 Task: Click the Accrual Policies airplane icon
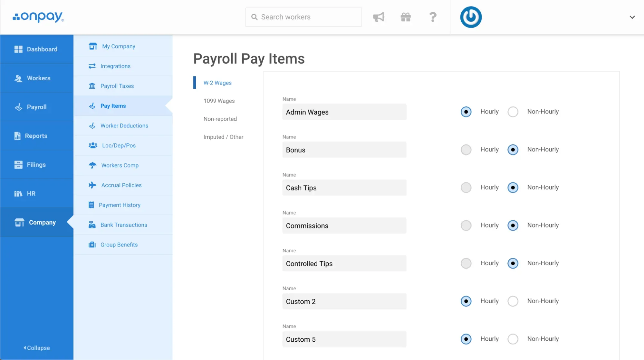[x=92, y=185]
